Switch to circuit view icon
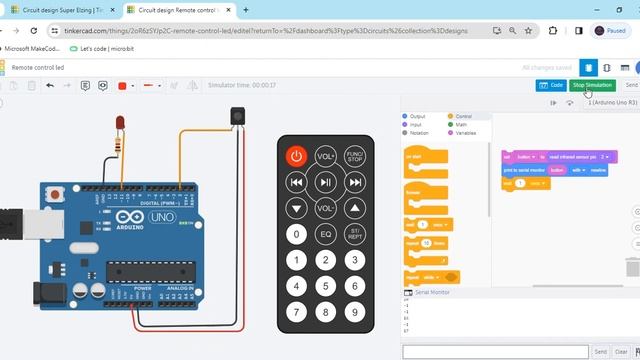 588,68
